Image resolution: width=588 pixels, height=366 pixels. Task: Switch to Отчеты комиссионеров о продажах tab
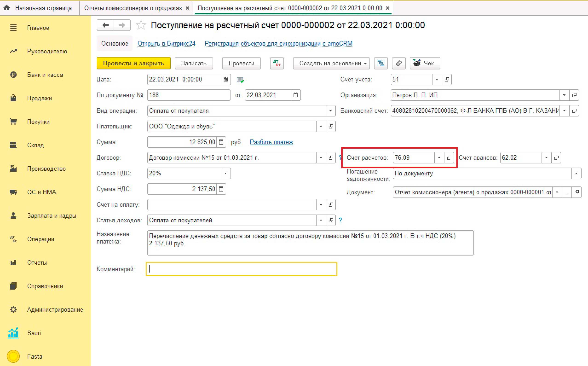click(133, 8)
